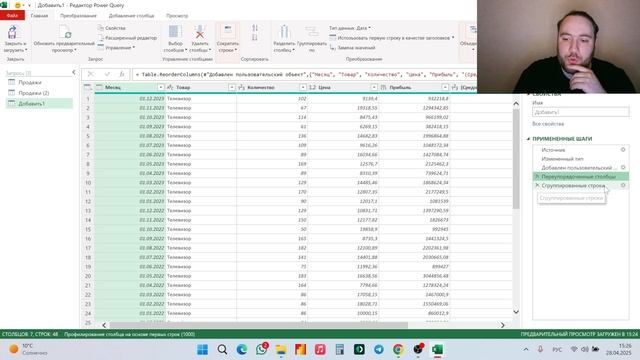Open filter dropdown of Количество column
The width and height of the screenshot is (640, 360).
(303, 87)
